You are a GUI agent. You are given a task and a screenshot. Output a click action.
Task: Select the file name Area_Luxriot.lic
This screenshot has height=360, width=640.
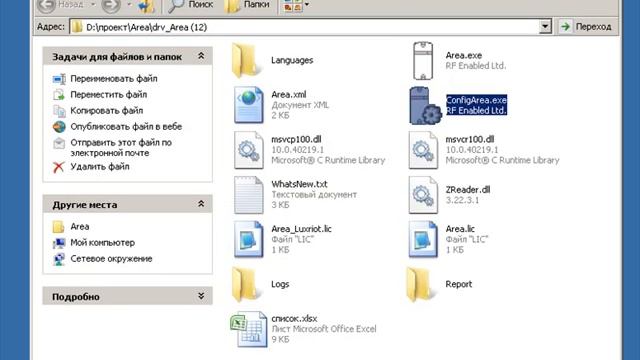pyautogui.click(x=301, y=229)
